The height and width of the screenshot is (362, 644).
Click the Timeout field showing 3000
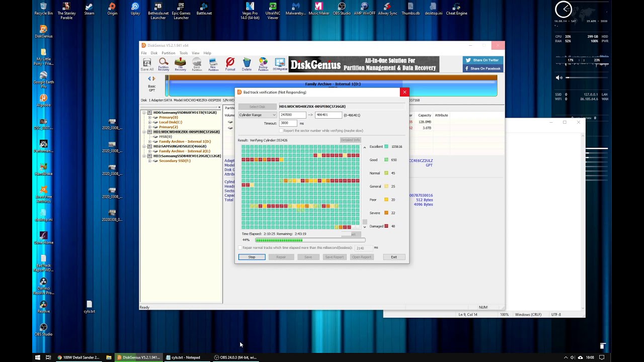(288, 123)
